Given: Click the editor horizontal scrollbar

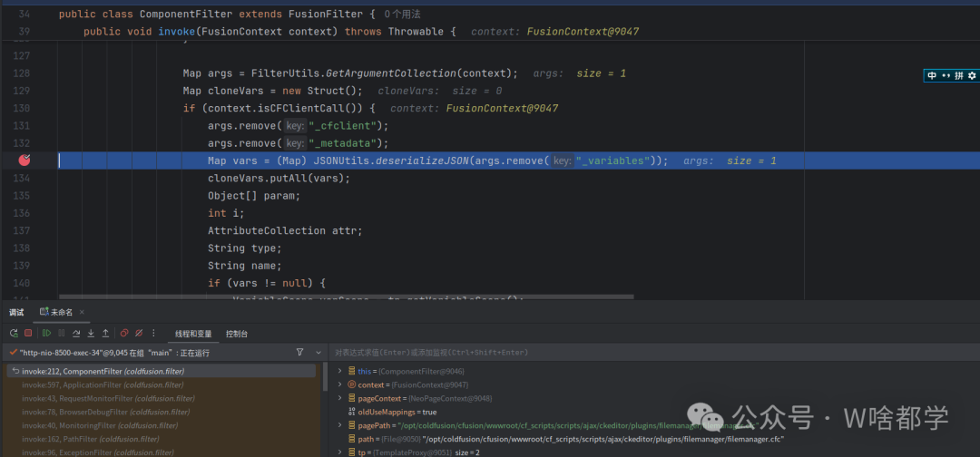Looking at the screenshot, I should (347, 297).
